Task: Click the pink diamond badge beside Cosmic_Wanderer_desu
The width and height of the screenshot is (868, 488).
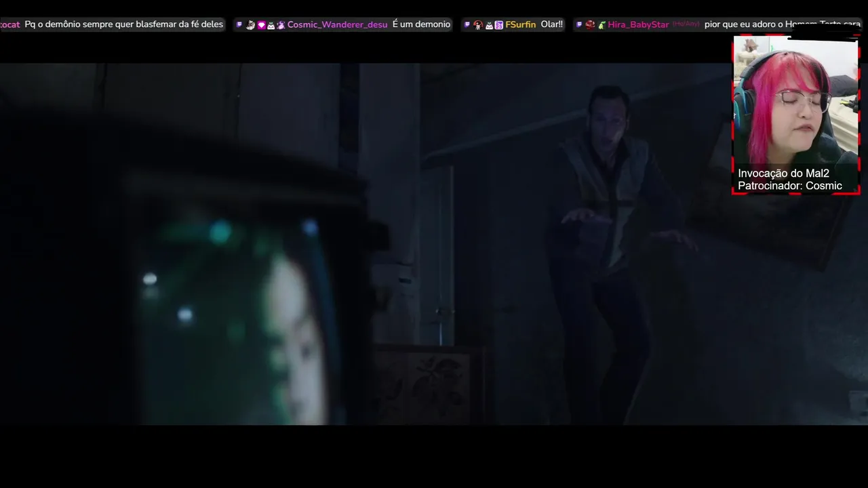Action: point(261,25)
